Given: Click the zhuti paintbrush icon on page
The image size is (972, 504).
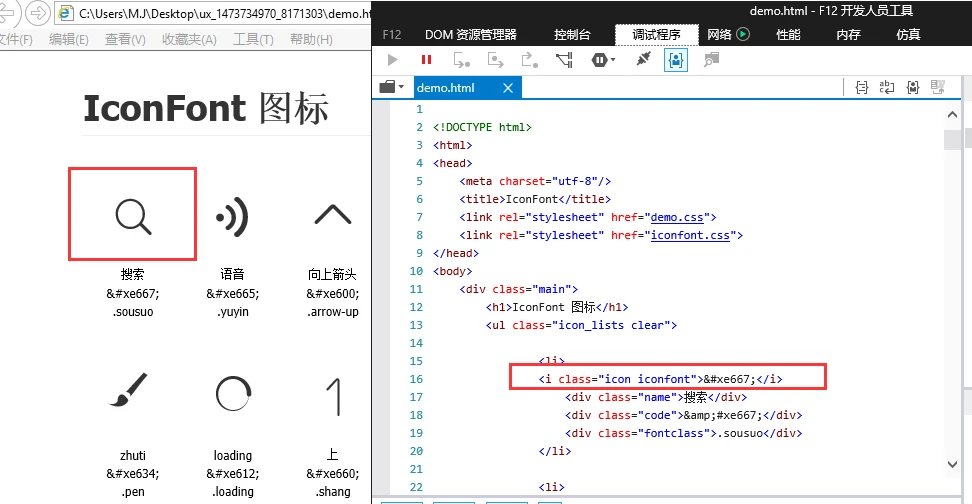Looking at the screenshot, I should point(129,390).
